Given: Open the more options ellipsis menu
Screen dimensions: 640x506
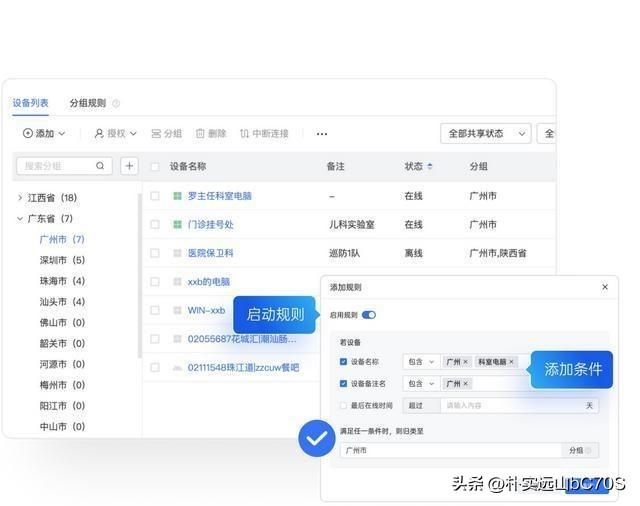Looking at the screenshot, I should (x=322, y=134).
